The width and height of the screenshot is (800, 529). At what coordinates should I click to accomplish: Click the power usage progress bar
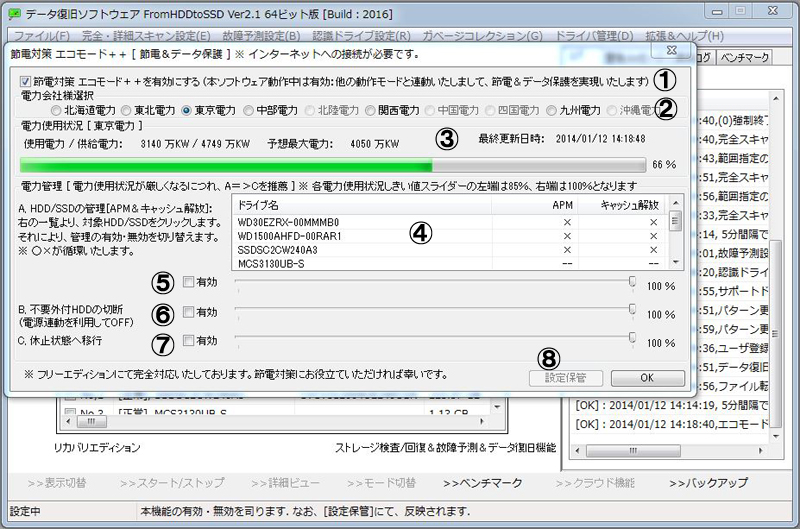[333, 165]
